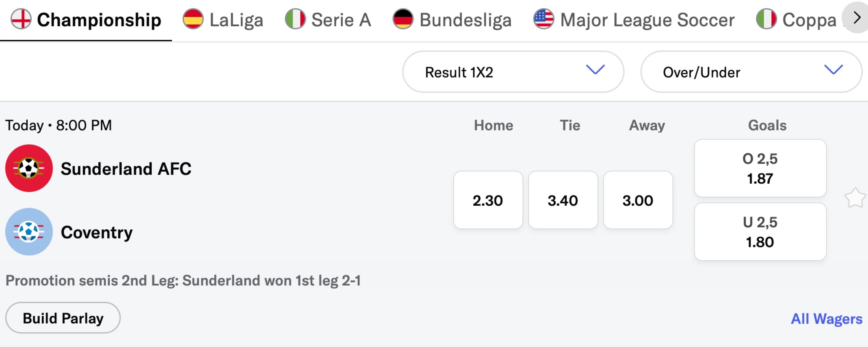The height and width of the screenshot is (347, 868).
Task: Favorite the match with the star icon
Action: (854, 198)
